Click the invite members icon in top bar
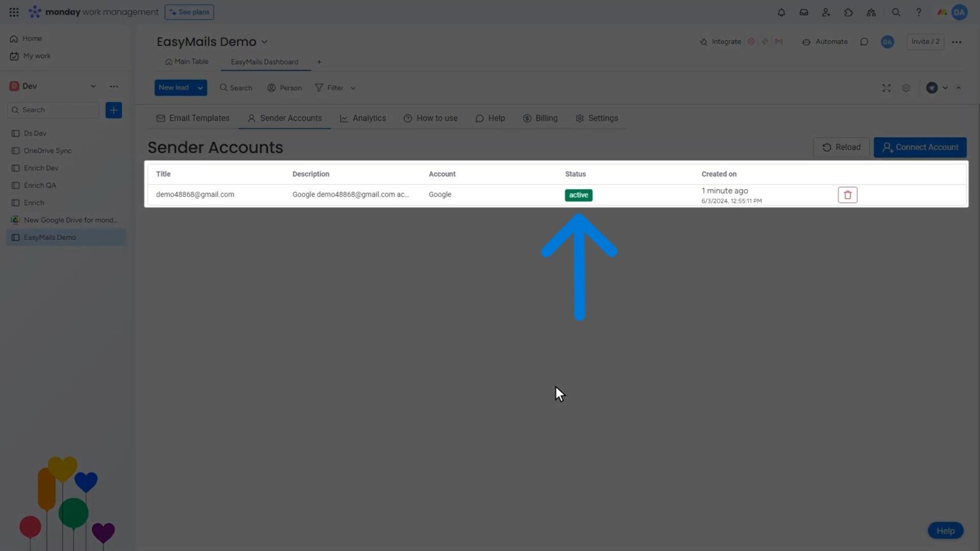980x551 pixels. (x=826, y=12)
